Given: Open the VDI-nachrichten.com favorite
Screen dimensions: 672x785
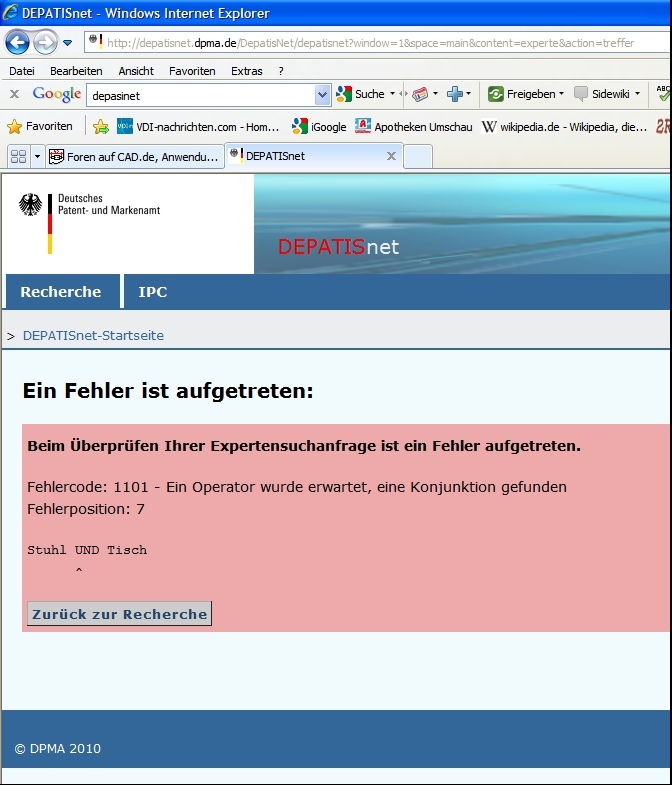Looking at the screenshot, I should click(x=198, y=127).
